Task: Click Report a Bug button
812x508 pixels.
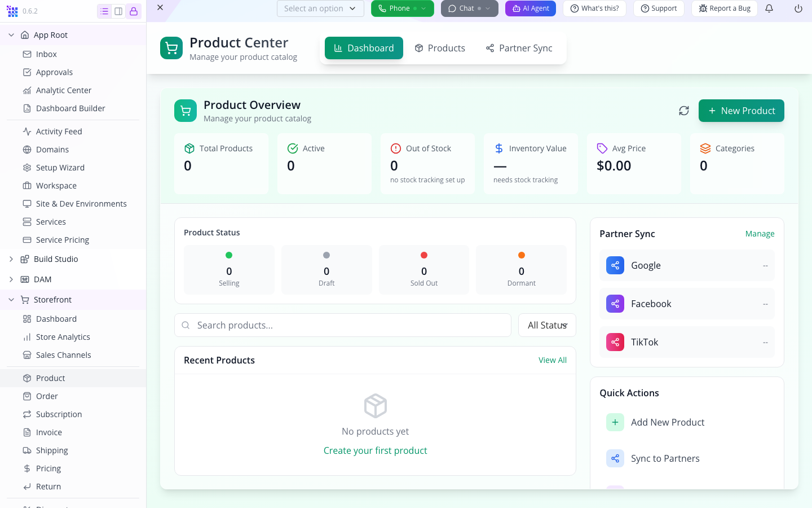Action: (x=725, y=8)
